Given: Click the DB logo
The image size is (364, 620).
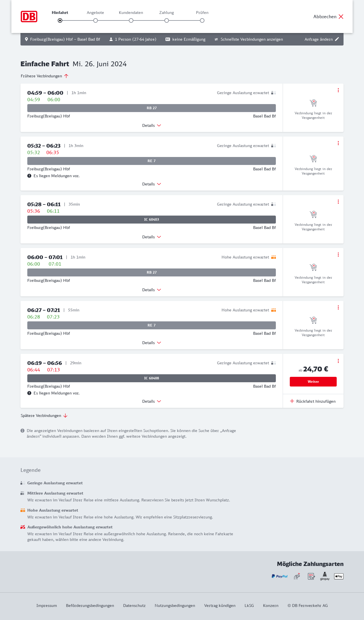Looking at the screenshot, I should 29,16.
